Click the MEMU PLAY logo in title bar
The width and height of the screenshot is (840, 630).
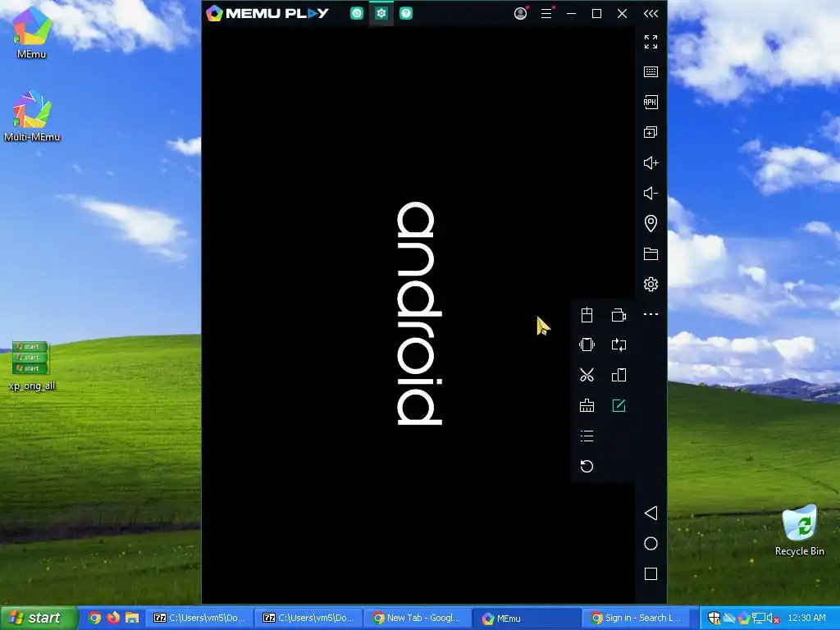[268, 13]
